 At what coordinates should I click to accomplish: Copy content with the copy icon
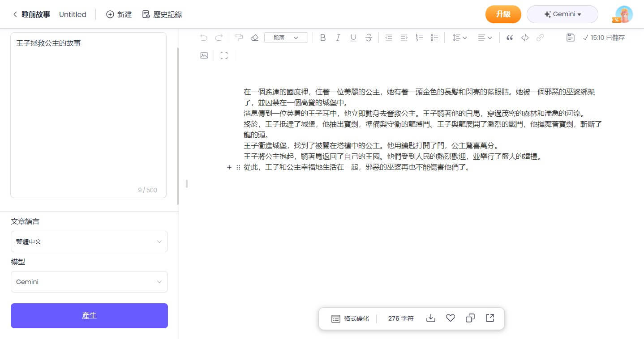(470, 318)
